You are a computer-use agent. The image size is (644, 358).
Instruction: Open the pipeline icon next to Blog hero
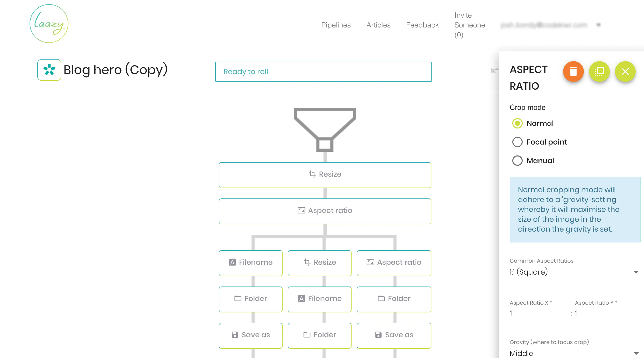click(x=49, y=70)
